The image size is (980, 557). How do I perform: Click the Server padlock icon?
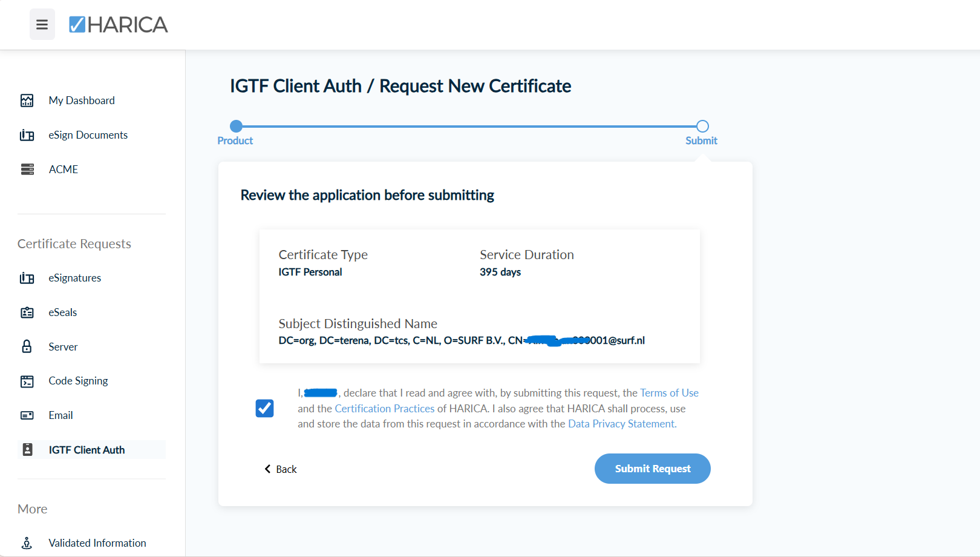pos(27,346)
